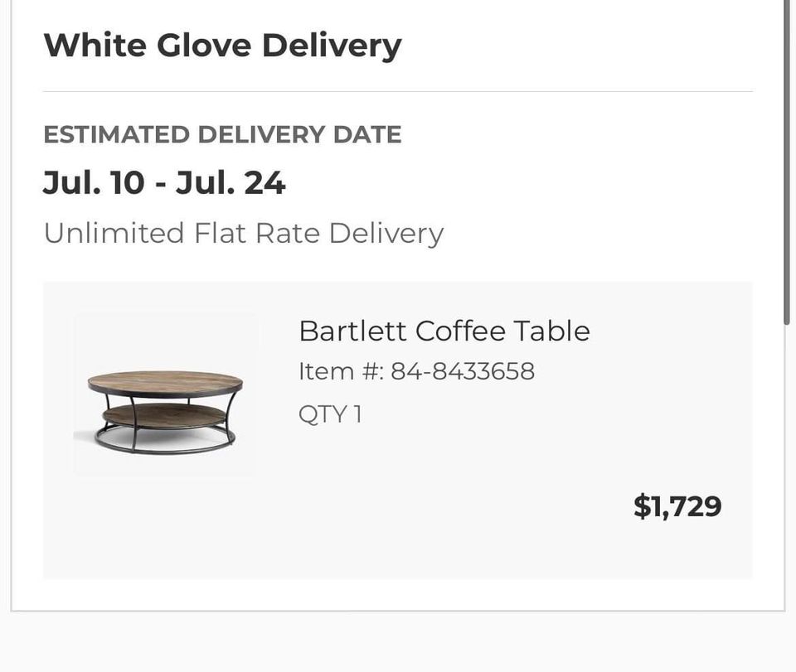796x672 pixels.
Task: Click the word "Table" in the product title
Action: click(551, 331)
